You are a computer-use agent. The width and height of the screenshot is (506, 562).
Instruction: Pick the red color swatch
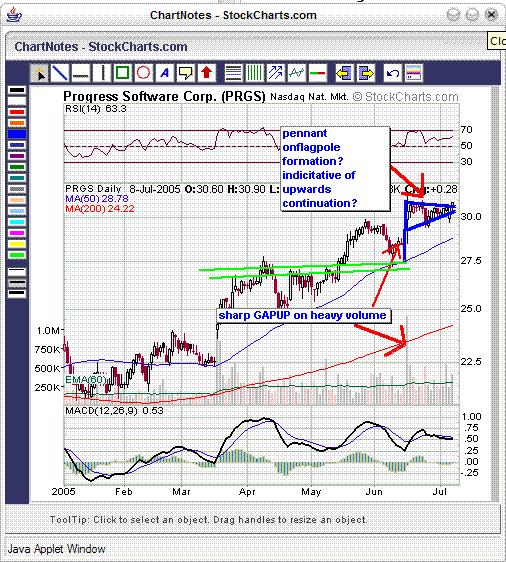pyautogui.click(x=17, y=112)
